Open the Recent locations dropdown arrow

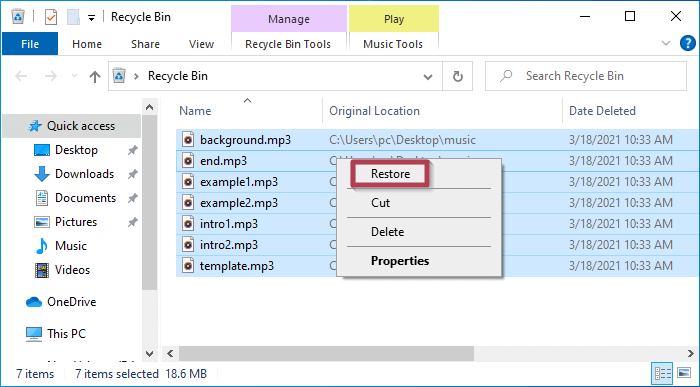coord(74,76)
